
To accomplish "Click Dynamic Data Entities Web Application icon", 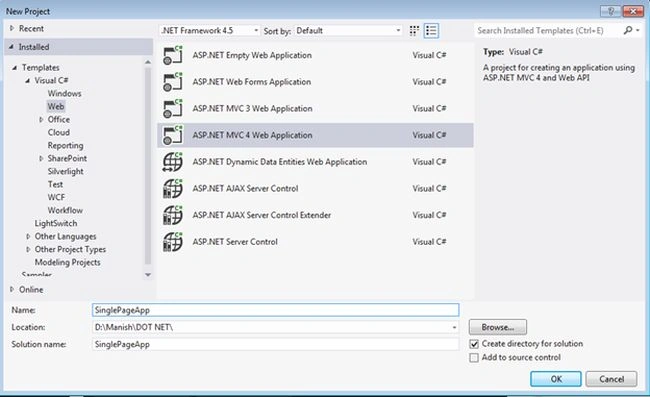I will (x=173, y=162).
